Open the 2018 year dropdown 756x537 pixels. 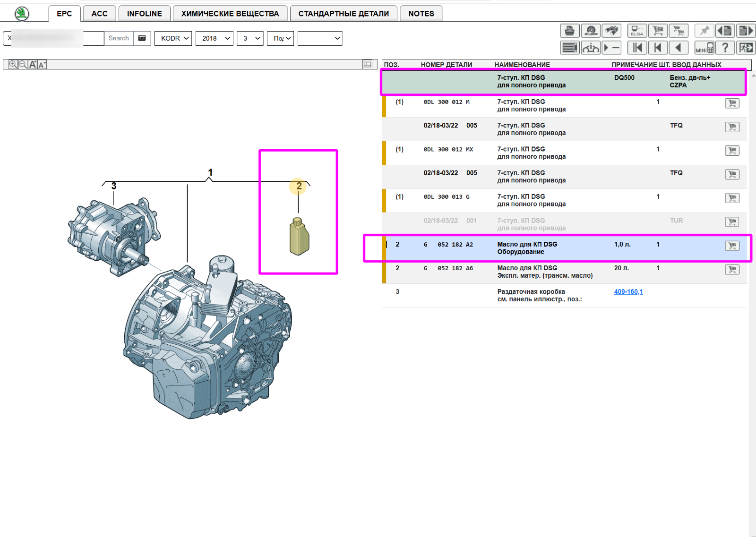pos(215,38)
